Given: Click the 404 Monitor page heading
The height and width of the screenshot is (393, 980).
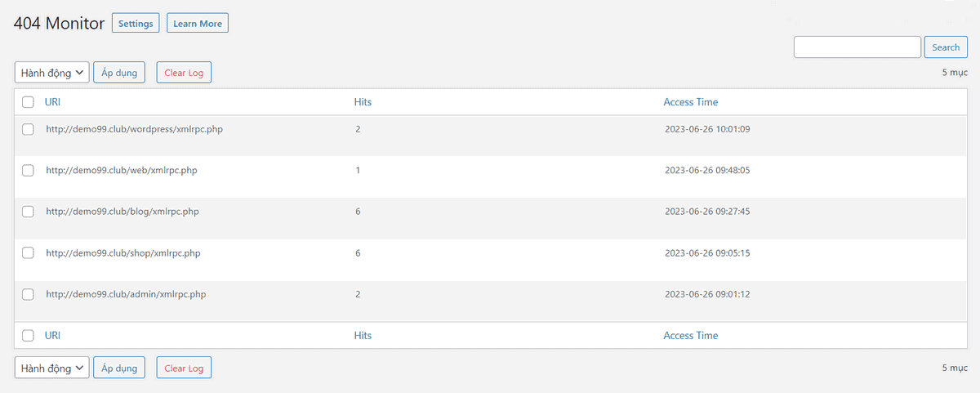Looking at the screenshot, I should (x=59, y=24).
